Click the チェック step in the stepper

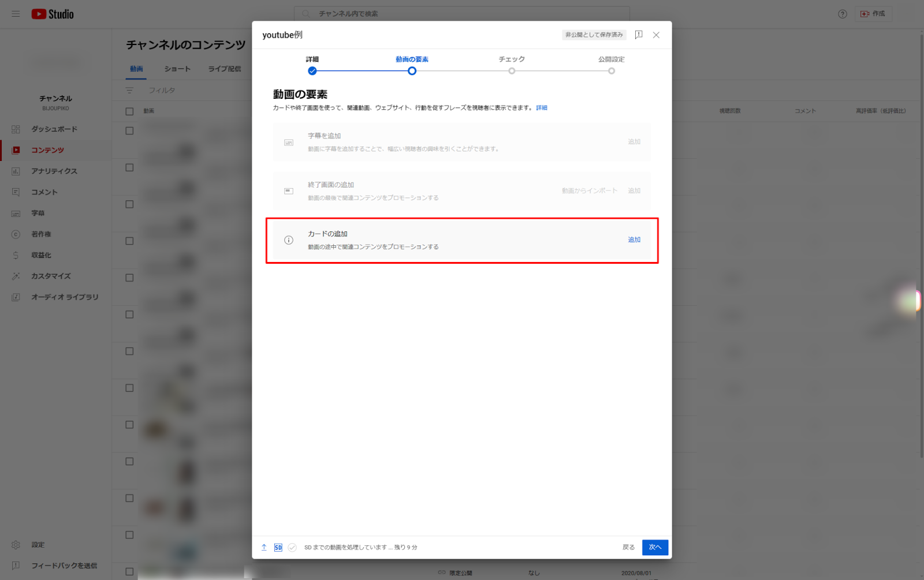click(512, 65)
